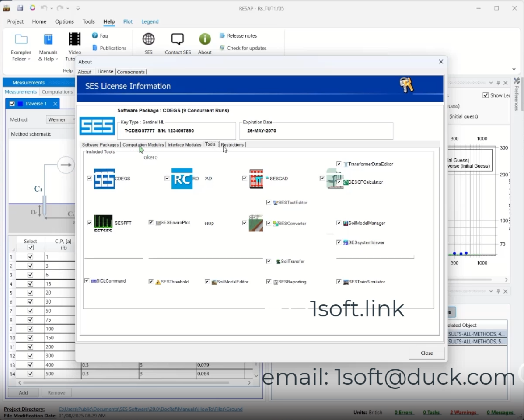Switch to the Components tab in About

click(131, 72)
